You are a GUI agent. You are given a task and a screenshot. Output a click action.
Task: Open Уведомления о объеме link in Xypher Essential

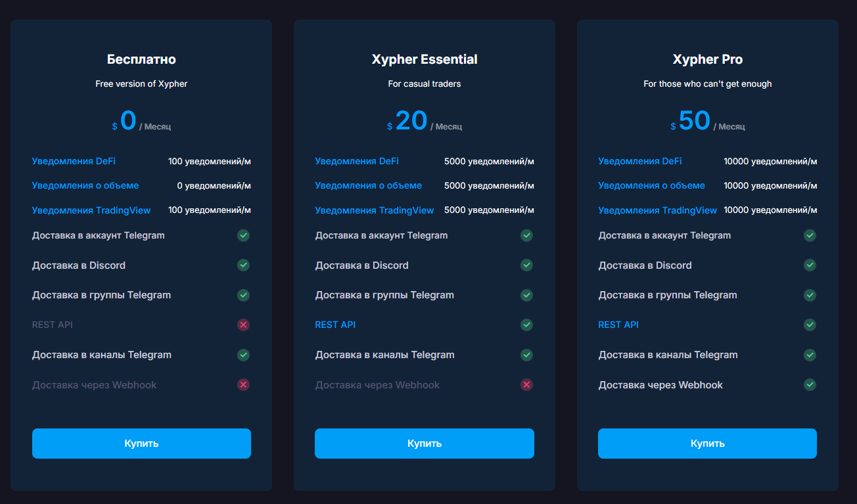click(x=369, y=186)
